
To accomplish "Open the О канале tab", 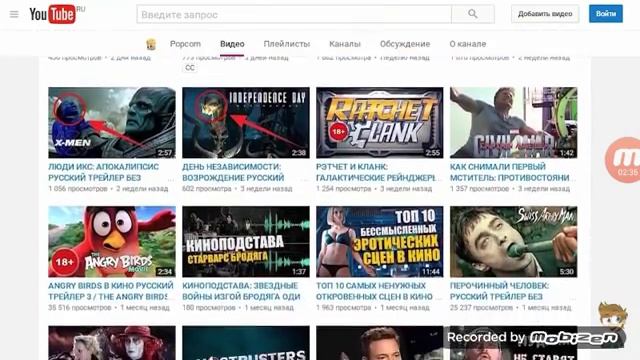I will [468, 44].
